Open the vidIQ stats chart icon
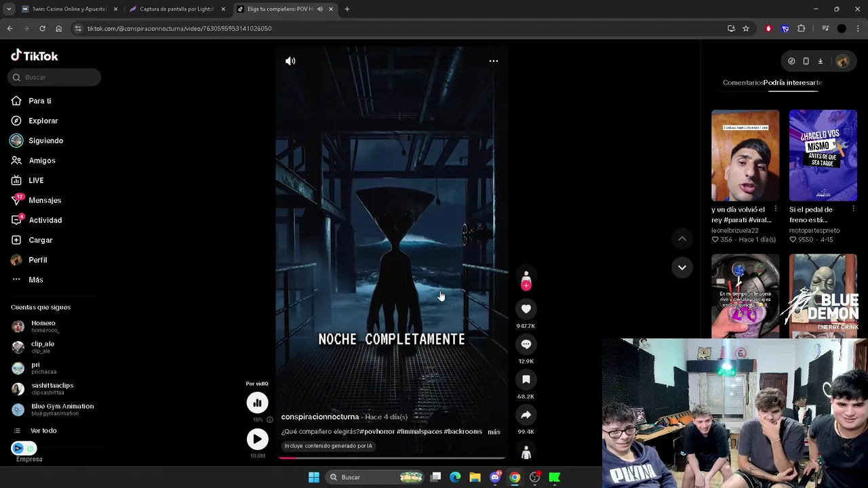This screenshot has height=488, width=868. 257,403
